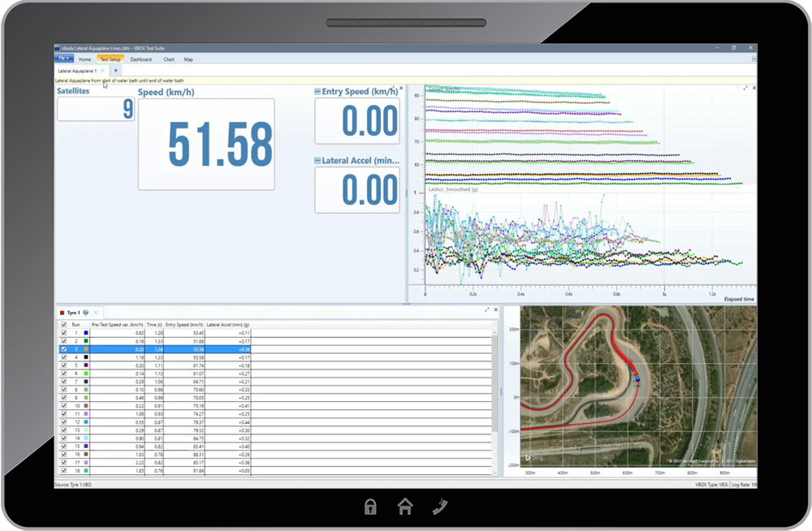Switch to the Dashboard ribbon tab
This screenshot has width=812, height=531.
[x=140, y=59]
